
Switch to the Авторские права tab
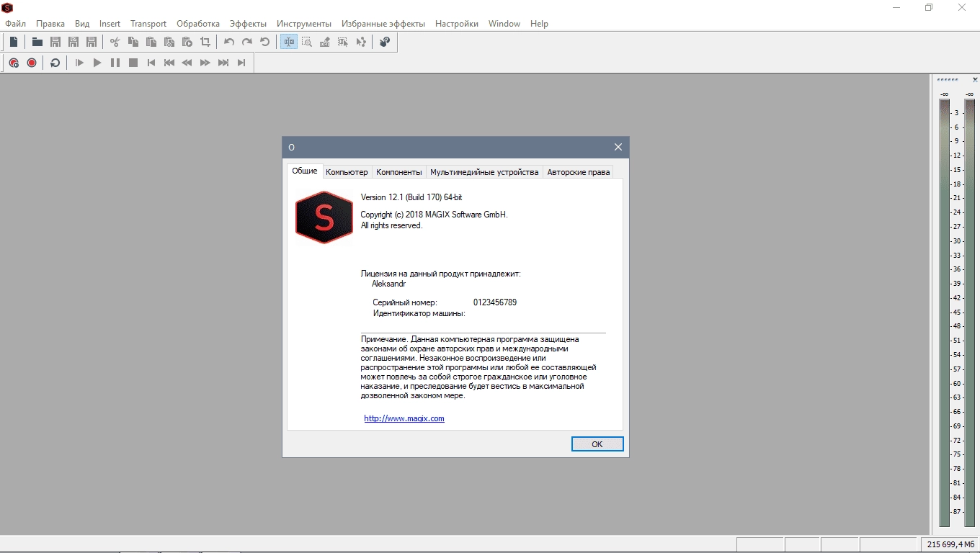[579, 172]
